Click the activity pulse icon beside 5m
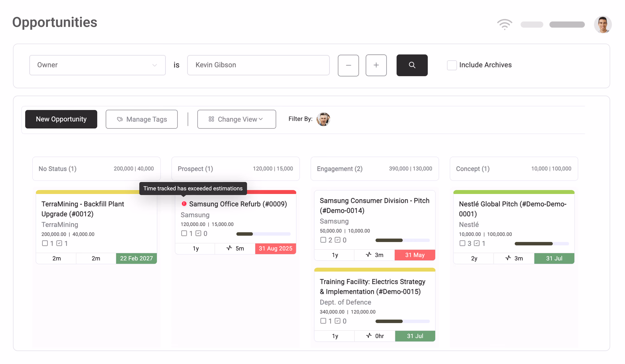625x364 pixels. 229,248
